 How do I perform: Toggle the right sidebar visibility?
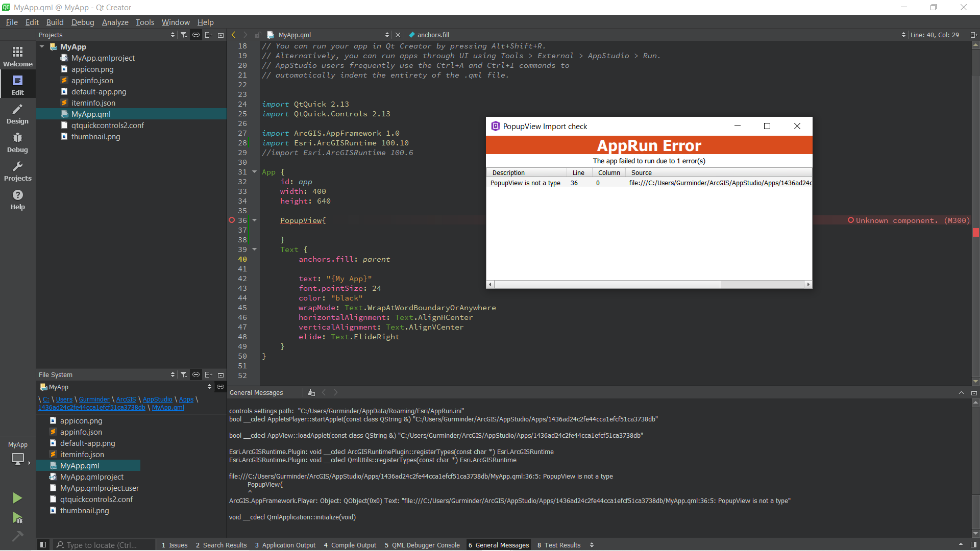973,545
